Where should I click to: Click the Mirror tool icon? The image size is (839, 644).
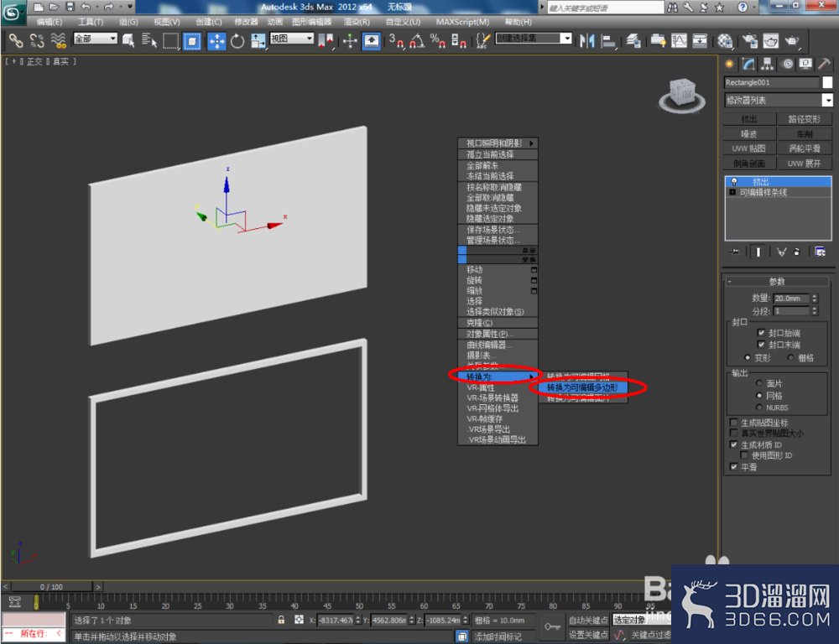[587, 40]
